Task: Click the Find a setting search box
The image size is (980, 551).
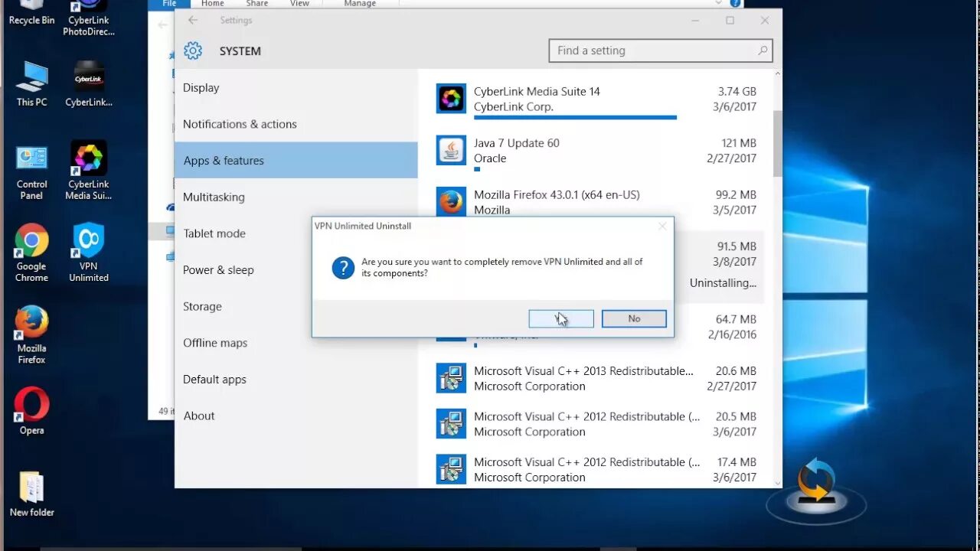Action: point(661,51)
